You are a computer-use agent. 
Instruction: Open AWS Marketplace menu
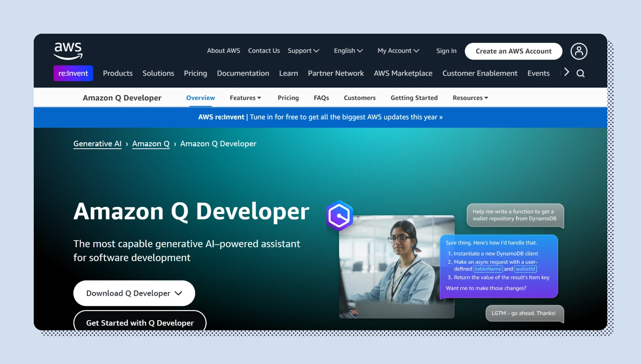coord(403,73)
